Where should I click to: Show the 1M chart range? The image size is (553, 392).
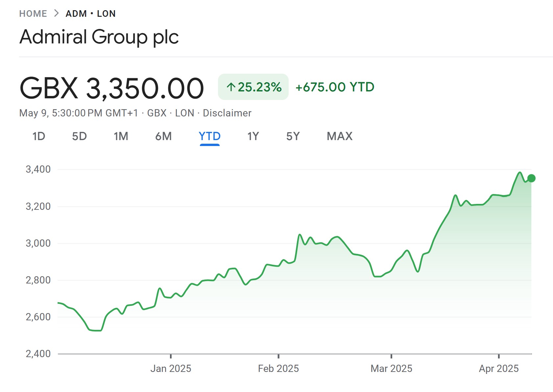coord(121,136)
